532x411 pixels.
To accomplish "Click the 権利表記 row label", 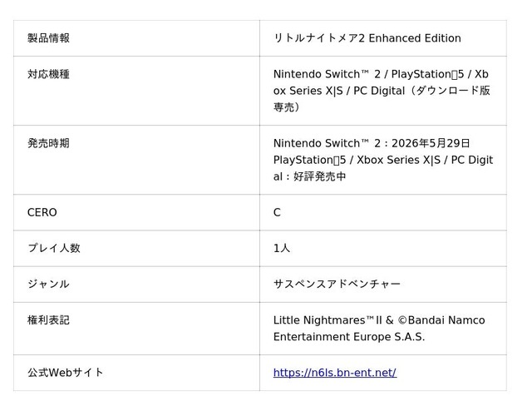I will (x=48, y=319).
